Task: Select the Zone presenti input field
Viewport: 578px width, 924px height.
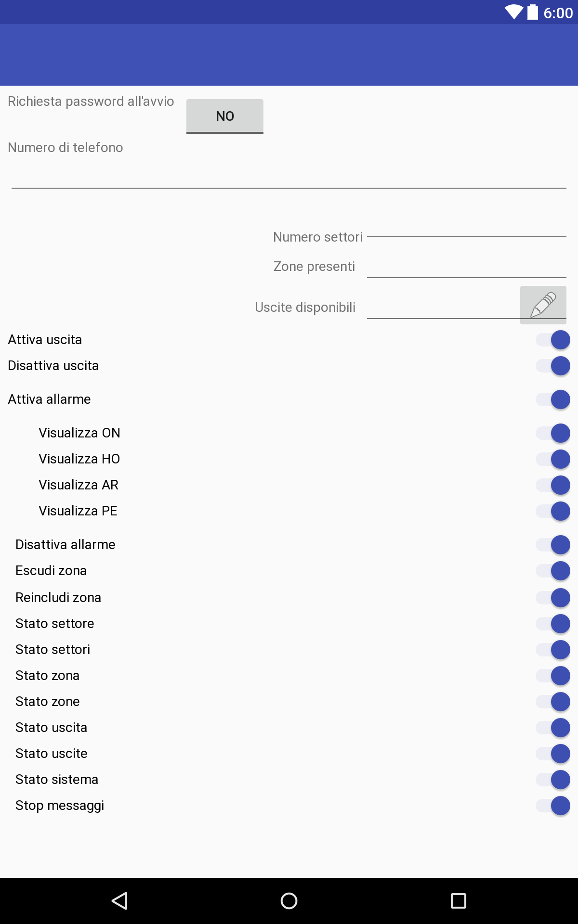Action: pos(466,266)
